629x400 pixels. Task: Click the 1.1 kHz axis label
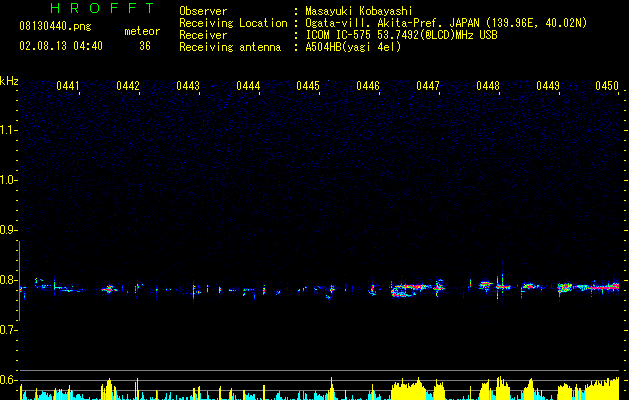click(8, 130)
